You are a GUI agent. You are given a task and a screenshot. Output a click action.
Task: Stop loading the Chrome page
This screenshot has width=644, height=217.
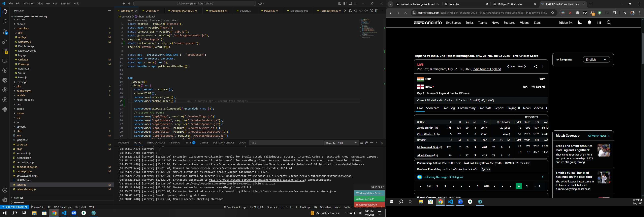[406, 13]
